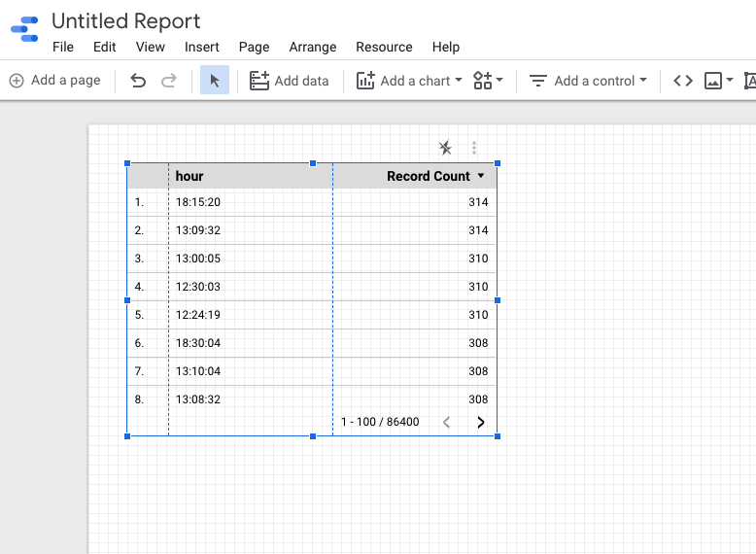
Task: Click the undo arrow icon
Action: click(138, 81)
